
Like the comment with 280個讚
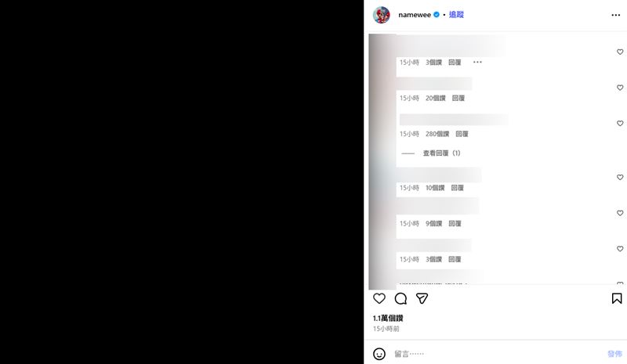coord(620,124)
